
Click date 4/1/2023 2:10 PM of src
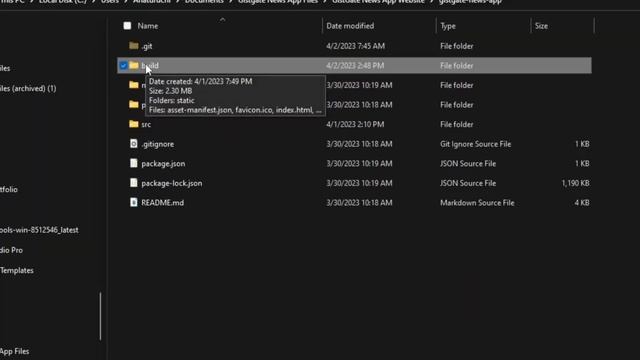355,124
